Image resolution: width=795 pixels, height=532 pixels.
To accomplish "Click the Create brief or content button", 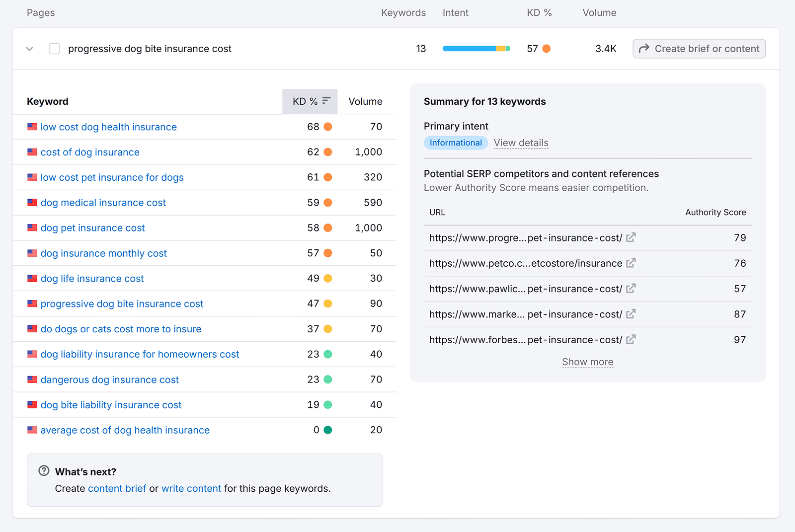I will pos(699,48).
